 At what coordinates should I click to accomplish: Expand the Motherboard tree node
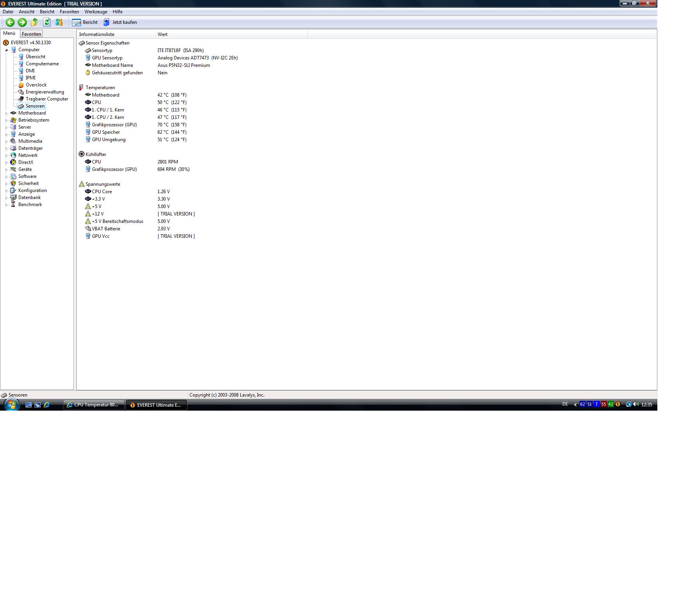tap(7, 113)
